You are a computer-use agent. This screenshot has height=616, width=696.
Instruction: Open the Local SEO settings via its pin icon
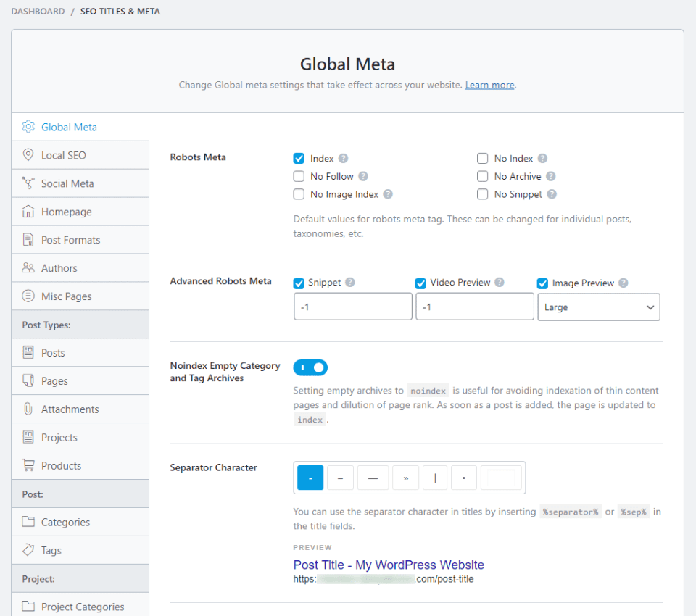[x=28, y=155]
